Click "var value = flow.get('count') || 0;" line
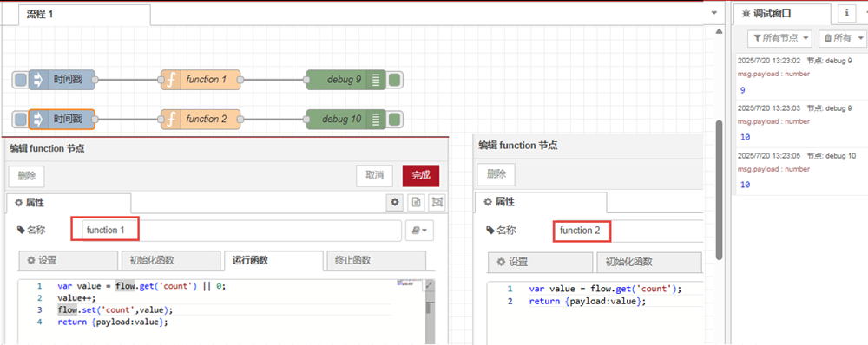The height and width of the screenshot is (345, 868). (142, 286)
